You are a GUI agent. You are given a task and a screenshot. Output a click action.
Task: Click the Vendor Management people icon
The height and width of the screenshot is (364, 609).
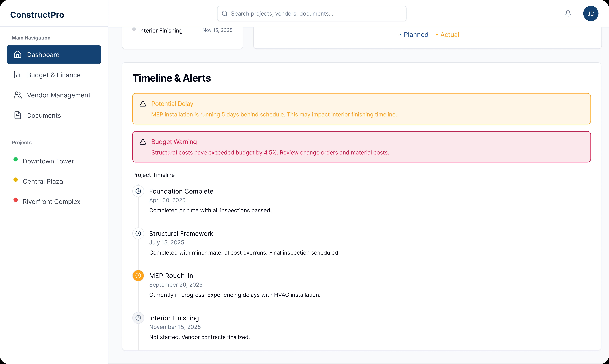18,95
